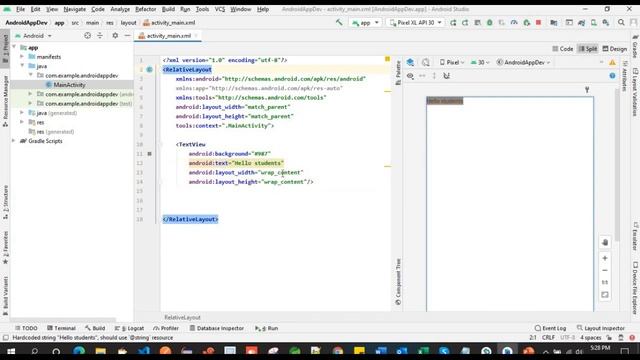Expand the manifests folder
640x360 pixels.
pos(22,57)
